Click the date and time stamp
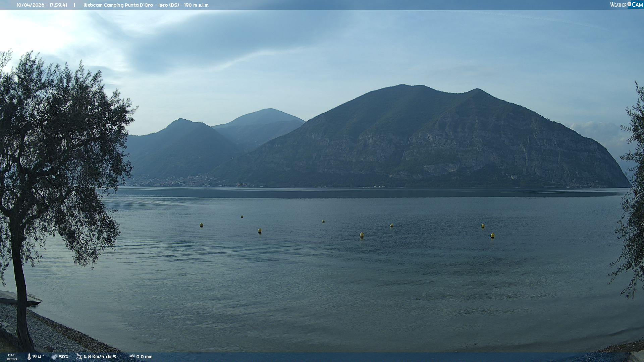The image size is (644, 362). 42,5
